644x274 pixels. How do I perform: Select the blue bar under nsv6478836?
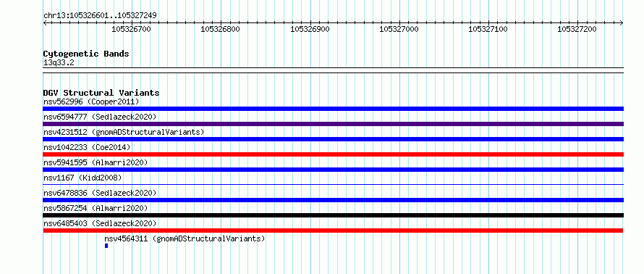point(333,200)
